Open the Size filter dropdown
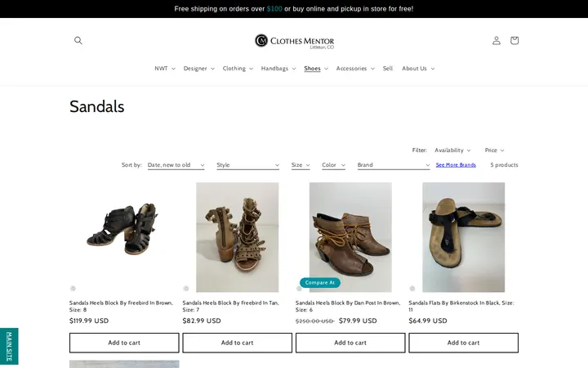The height and width of the screenshot is (368, 588). coord(301,165)
